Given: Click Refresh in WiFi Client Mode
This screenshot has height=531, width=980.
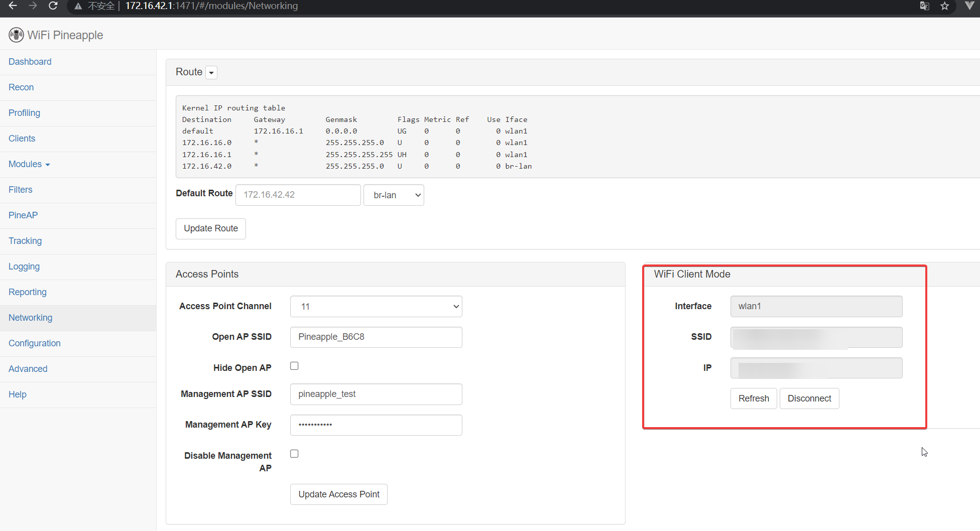Looking at the screenshot, I should 754,399.
